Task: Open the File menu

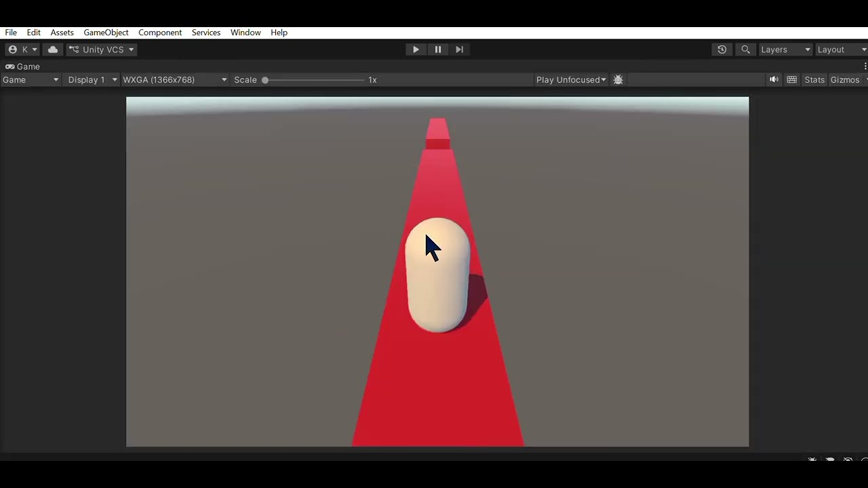Action: (x=11, y=33)
